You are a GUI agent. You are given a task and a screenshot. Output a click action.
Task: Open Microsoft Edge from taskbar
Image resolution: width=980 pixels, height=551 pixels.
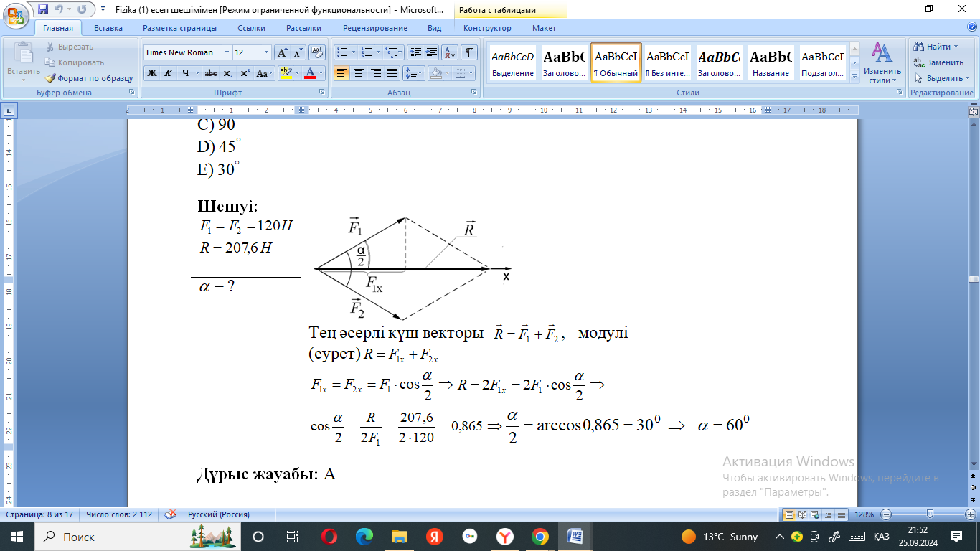[x=364, y=537]
